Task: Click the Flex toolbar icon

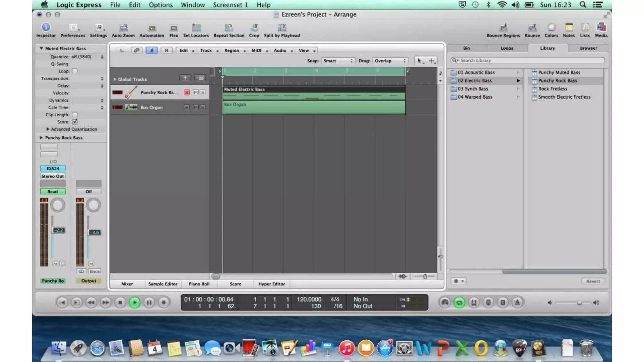Action: (x=174, y=28)
